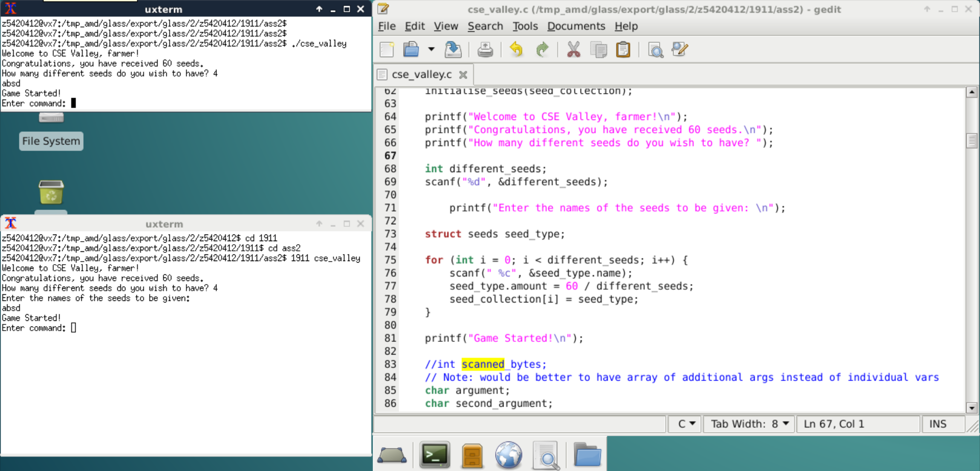Click the Save document icon
This screenshot has height=471, width=980.
[453, 50]
